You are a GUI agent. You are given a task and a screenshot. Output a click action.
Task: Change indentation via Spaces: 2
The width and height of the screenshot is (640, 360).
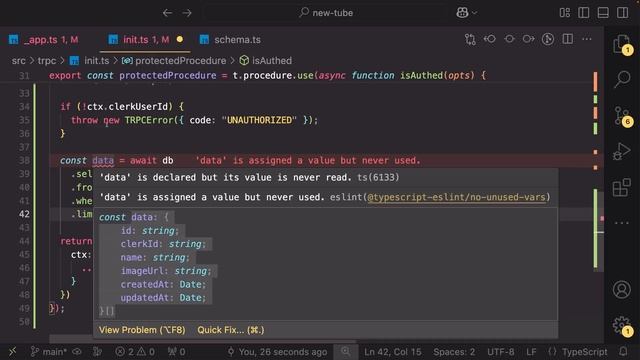click(454, 351)
